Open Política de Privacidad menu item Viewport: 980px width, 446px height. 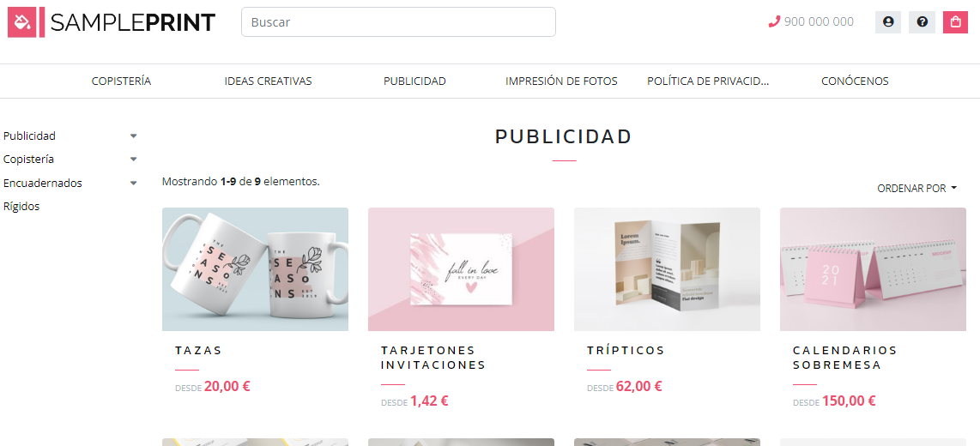[708, 81]
